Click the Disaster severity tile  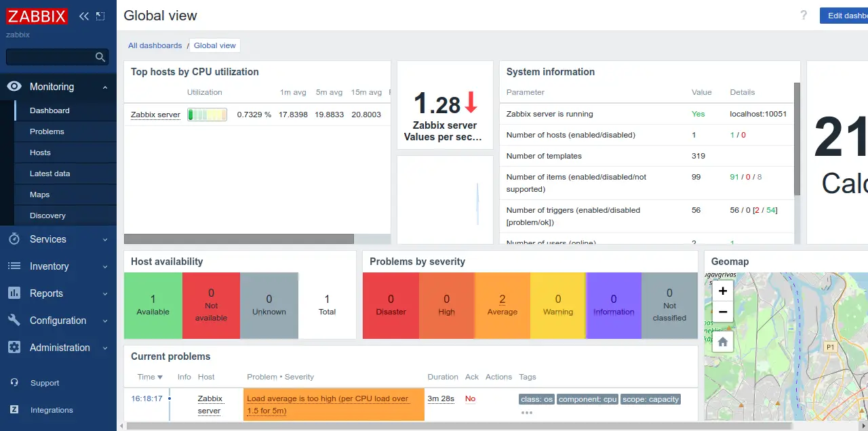click(391, 306)
